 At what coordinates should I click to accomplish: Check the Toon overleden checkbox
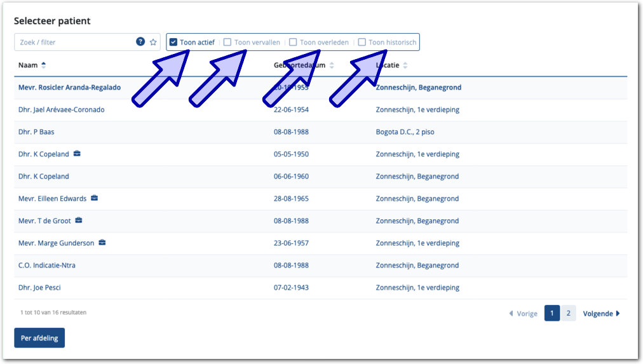tap(293, 43)
